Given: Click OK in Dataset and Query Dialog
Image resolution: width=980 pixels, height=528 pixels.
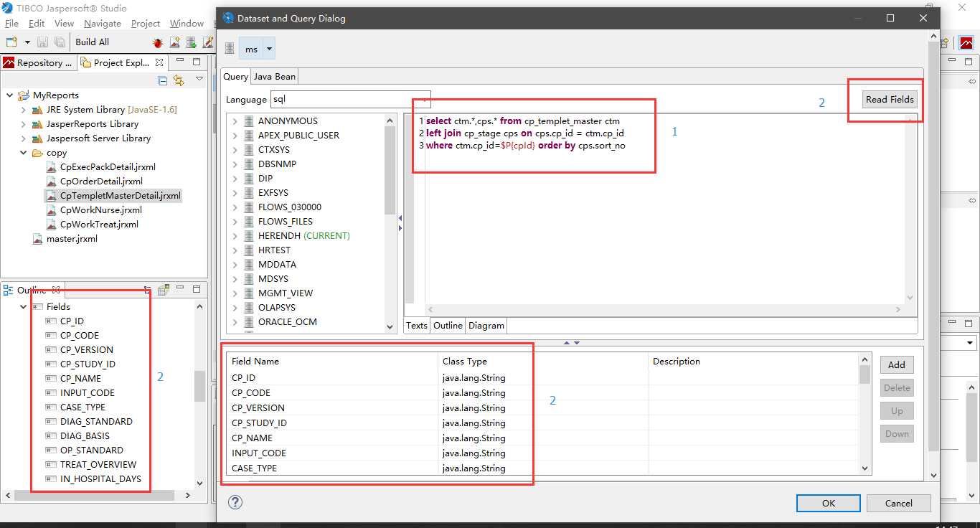Looking at the screenshot, I should [829, 503].
